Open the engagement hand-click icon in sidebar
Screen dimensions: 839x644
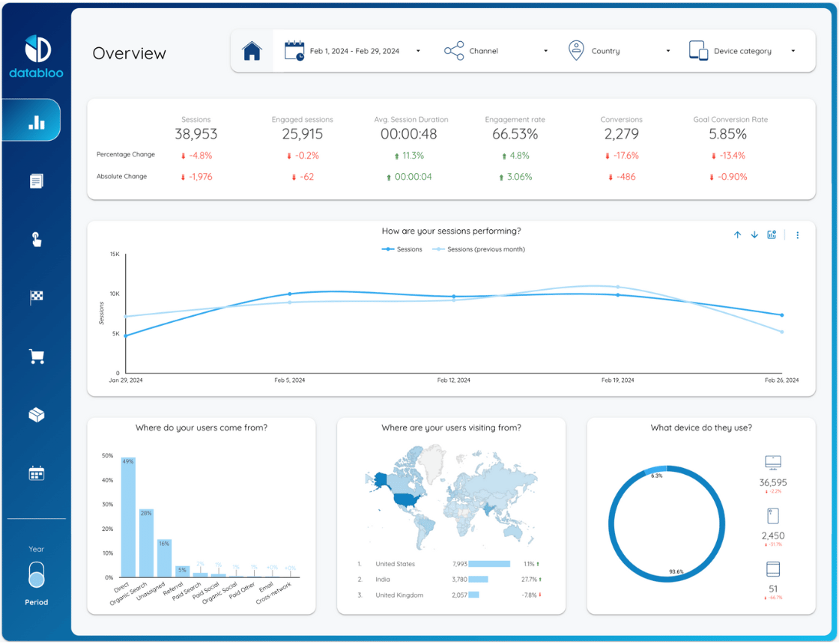point(36,238)
